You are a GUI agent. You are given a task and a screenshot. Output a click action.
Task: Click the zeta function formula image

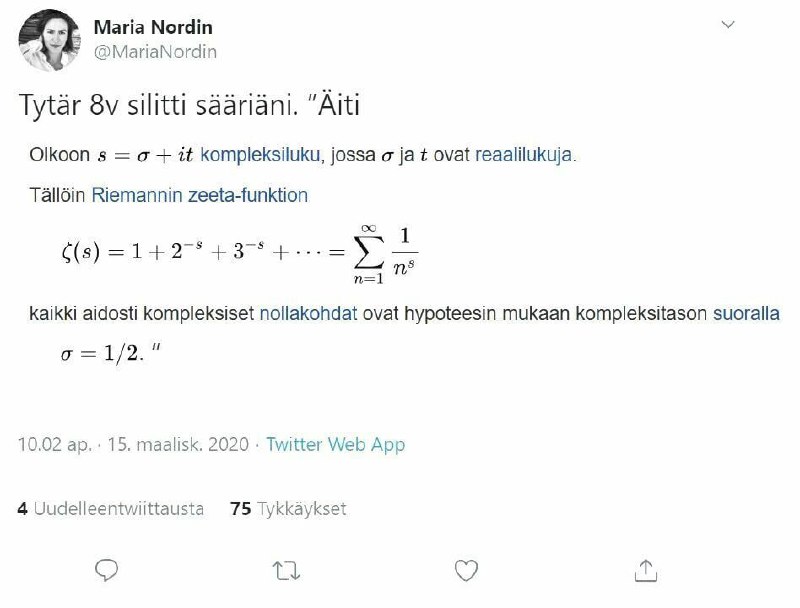(x=239, y=254)
